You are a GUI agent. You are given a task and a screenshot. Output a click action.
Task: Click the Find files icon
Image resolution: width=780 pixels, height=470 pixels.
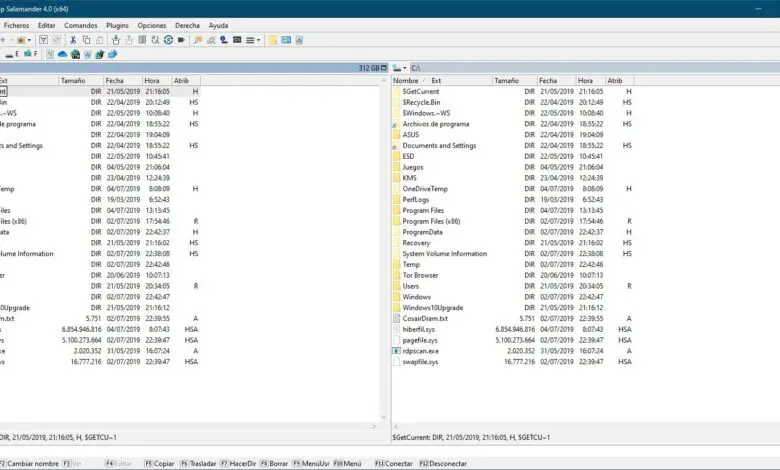point(198,40)
